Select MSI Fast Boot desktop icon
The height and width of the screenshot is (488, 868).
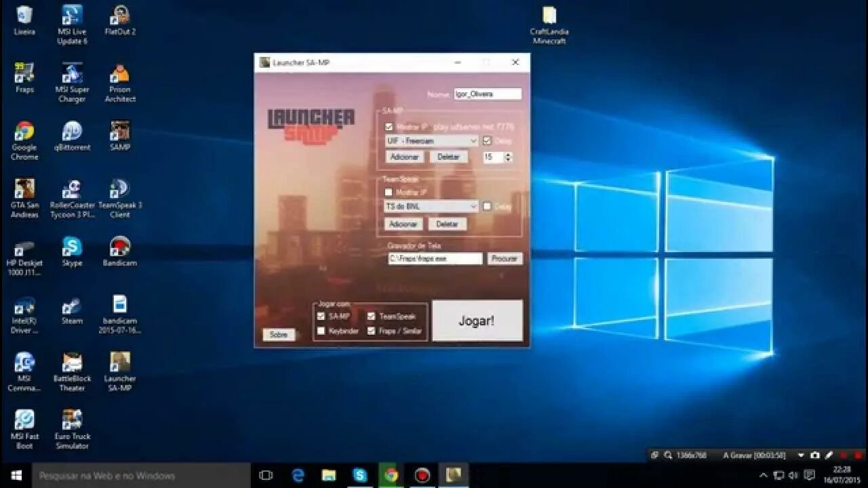[x=24, y=430]
